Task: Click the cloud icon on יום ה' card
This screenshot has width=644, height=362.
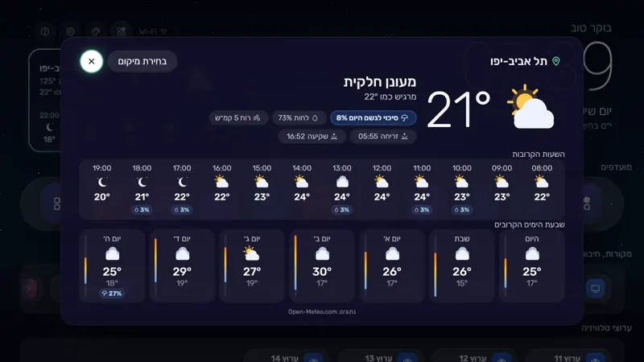Action: point(112,254)
